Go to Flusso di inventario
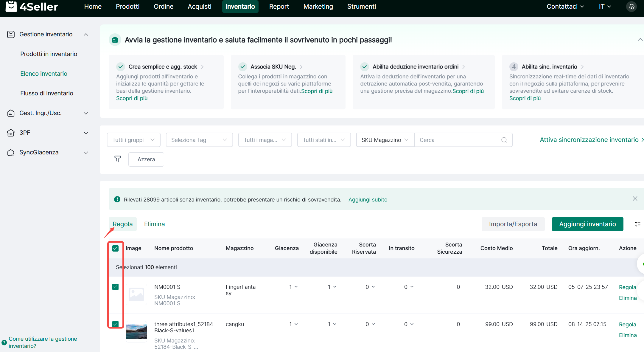Screen dimensions: 644x352 pyautogui.click(x=47, y=93)
